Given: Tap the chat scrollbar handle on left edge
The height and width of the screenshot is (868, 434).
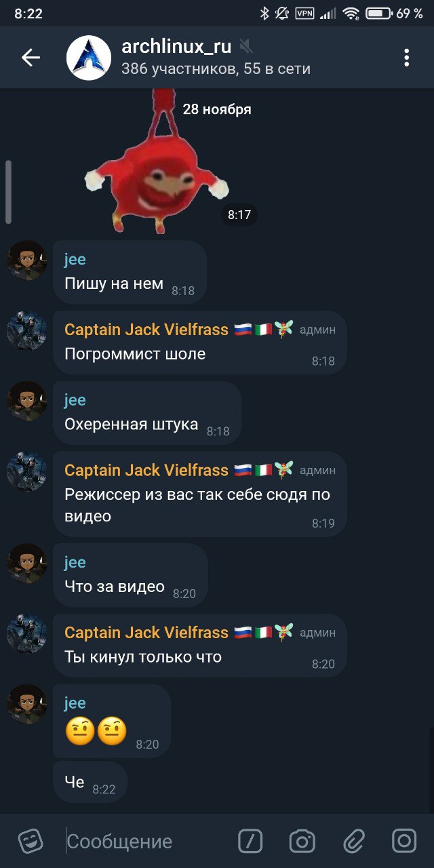Looking at the screenshot, I should click(8, 192).
